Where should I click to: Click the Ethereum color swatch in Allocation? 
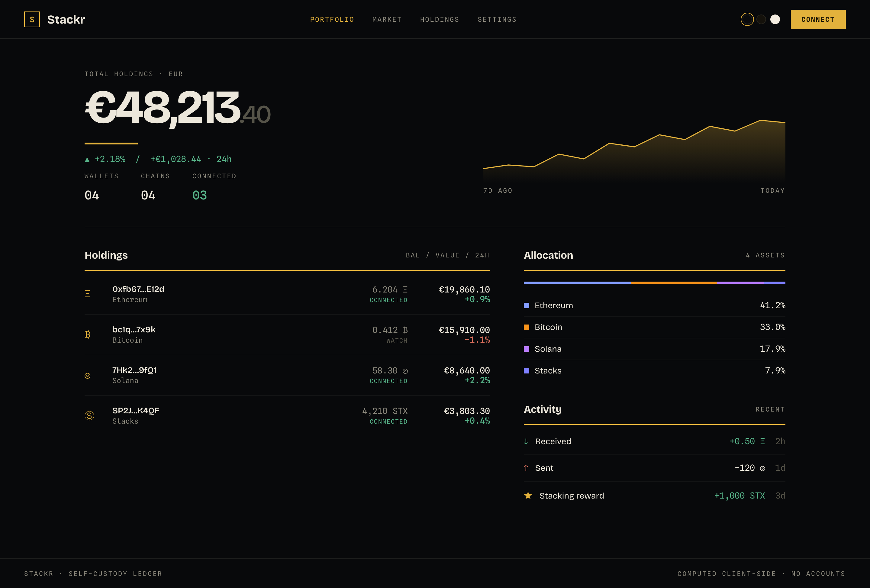tap(526, 305)
